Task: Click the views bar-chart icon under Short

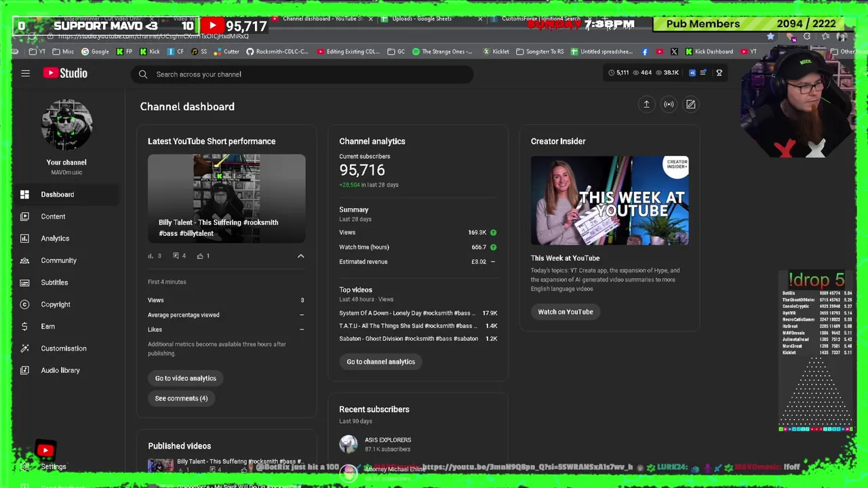Action: (x=151, y=256)
